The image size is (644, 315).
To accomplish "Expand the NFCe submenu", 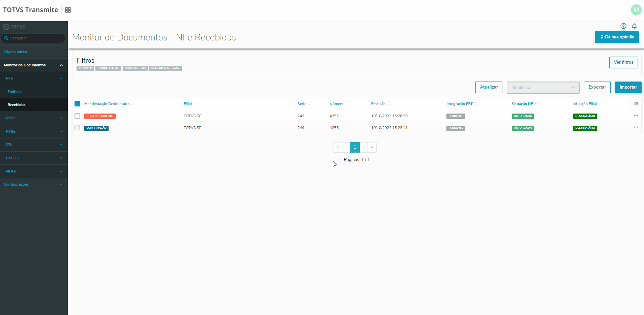I will (34, 118).
